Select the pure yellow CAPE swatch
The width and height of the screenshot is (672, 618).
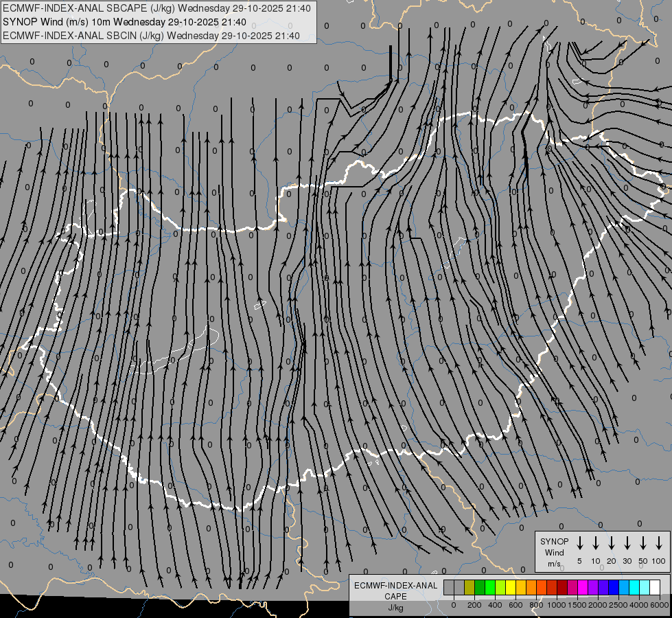(511, 587)
